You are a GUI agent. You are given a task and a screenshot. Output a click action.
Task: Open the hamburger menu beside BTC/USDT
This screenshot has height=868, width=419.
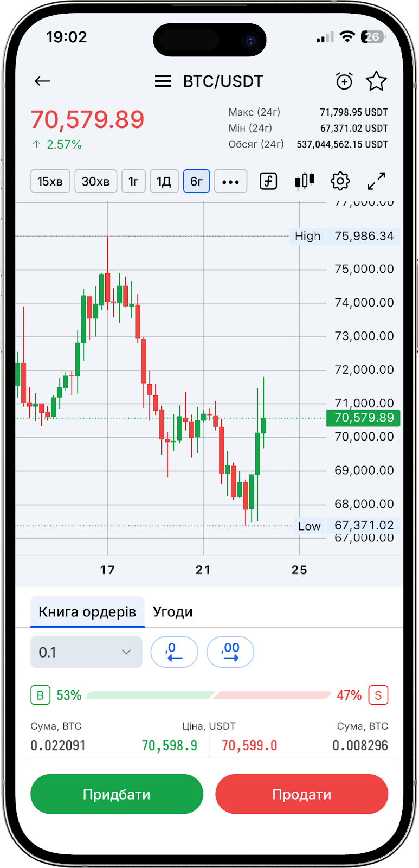[163, 81]
